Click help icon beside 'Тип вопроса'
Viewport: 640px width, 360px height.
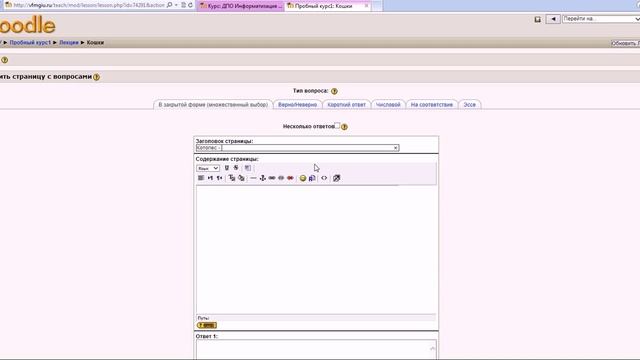click(334, 91)
